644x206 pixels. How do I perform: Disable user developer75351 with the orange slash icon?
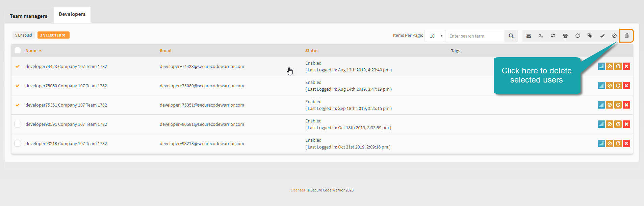[x=610, y=105]
